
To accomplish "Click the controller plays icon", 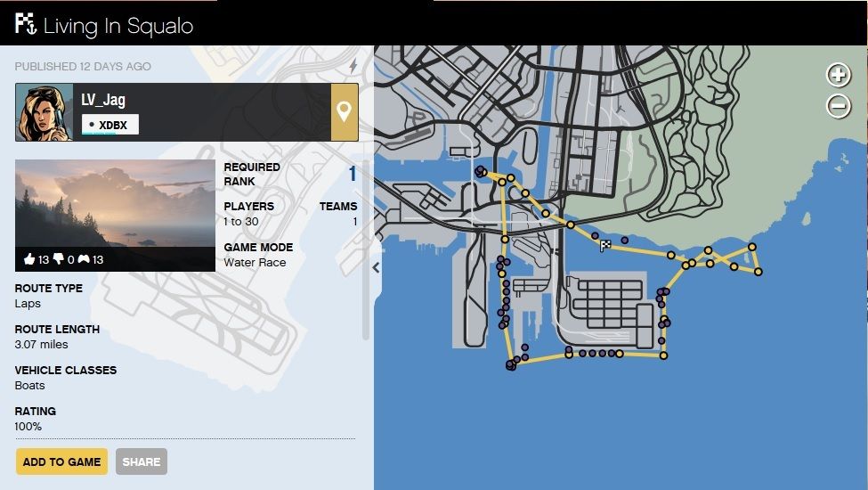I will 85,259.
